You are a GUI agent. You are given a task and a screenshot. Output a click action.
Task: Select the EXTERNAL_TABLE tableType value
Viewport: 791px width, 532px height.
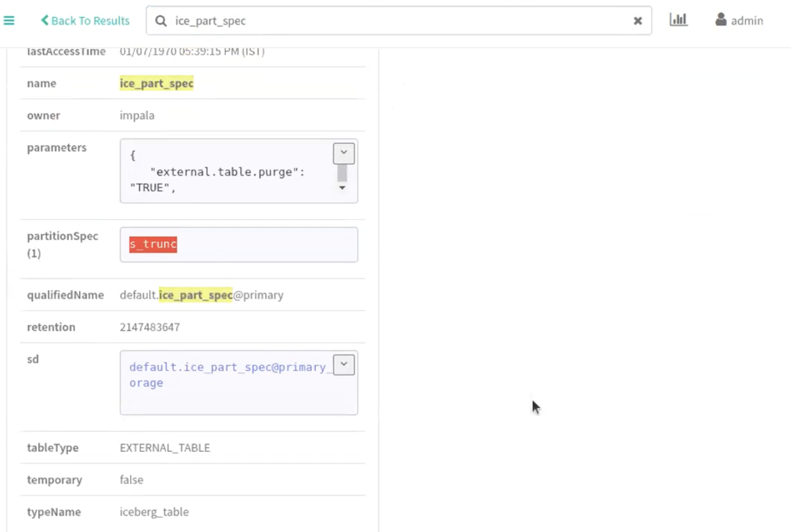[165, 448]
